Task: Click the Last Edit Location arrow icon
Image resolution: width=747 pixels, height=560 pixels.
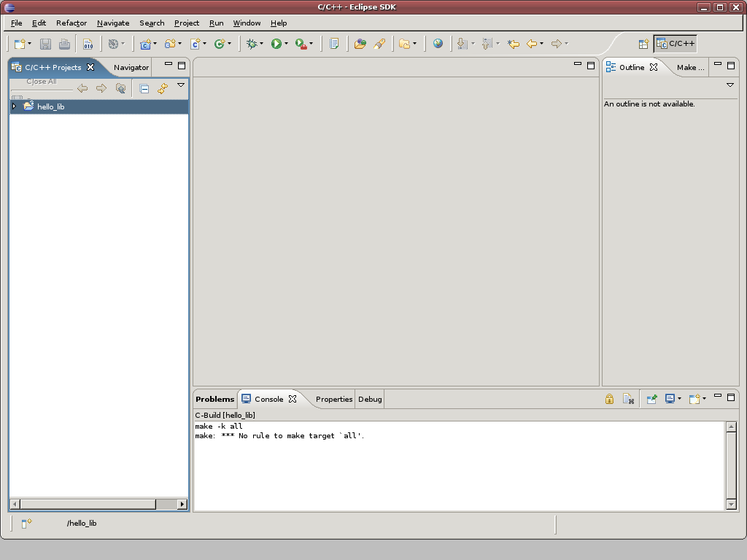Action: [x=513, y=44]
